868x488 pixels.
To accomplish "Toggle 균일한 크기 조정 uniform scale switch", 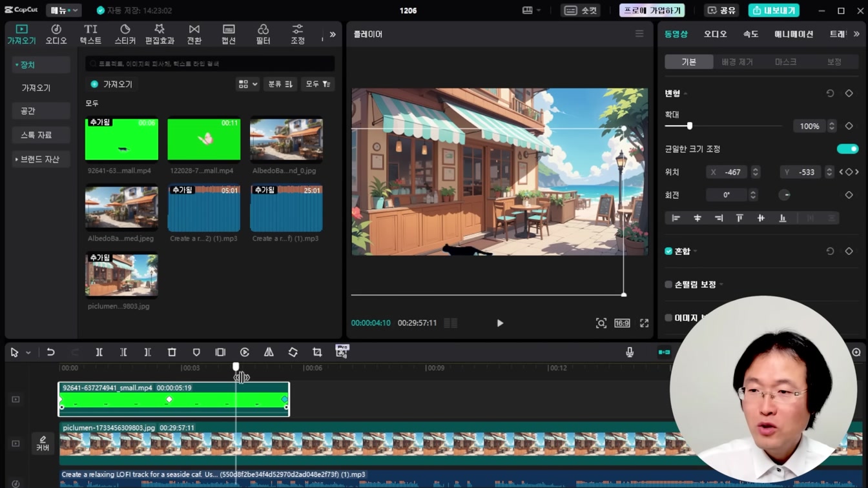I will [847, 149].
